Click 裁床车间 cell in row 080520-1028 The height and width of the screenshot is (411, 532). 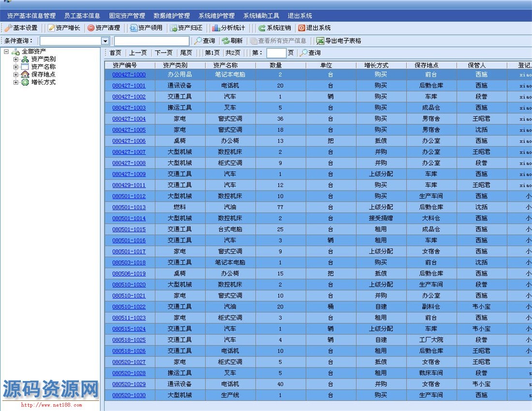point(431,373)
